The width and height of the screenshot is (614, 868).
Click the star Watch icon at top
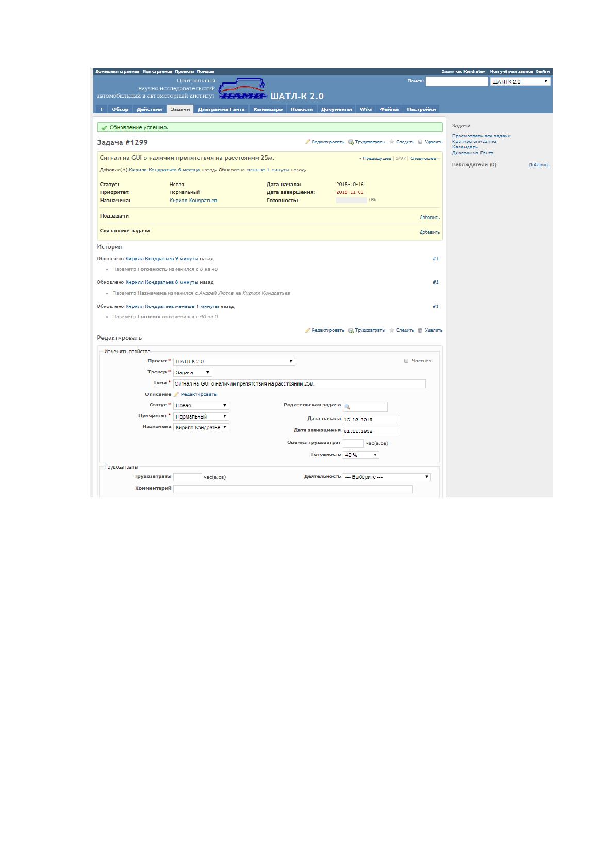pos(392,142)
